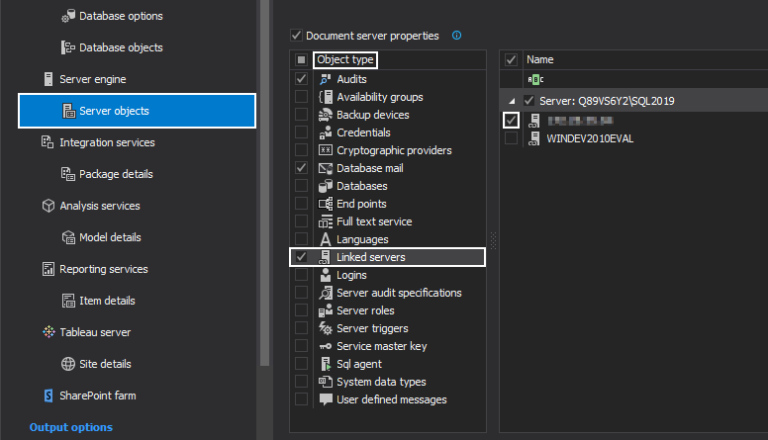Click the Cryptographic providers icon
The height and width of the screenshot is (440, 768).
(325, 151)
